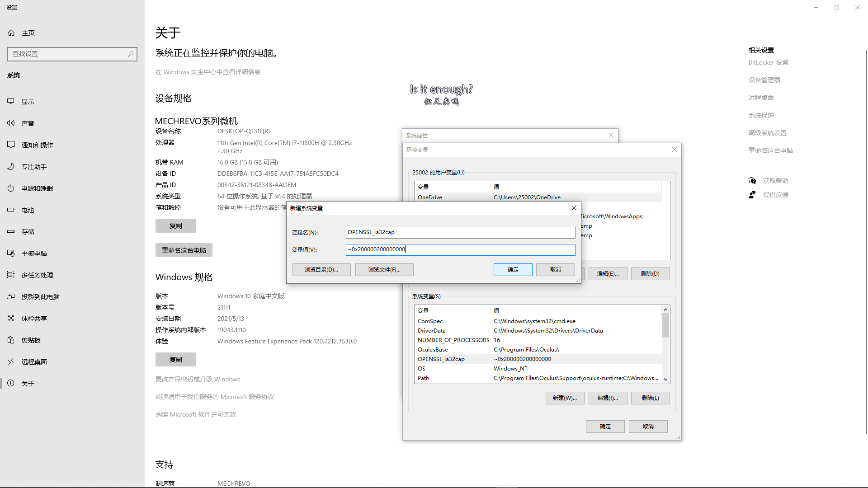868x488 pixels.
Task: Open 高级系统设置 link
Action: (768, 133)
